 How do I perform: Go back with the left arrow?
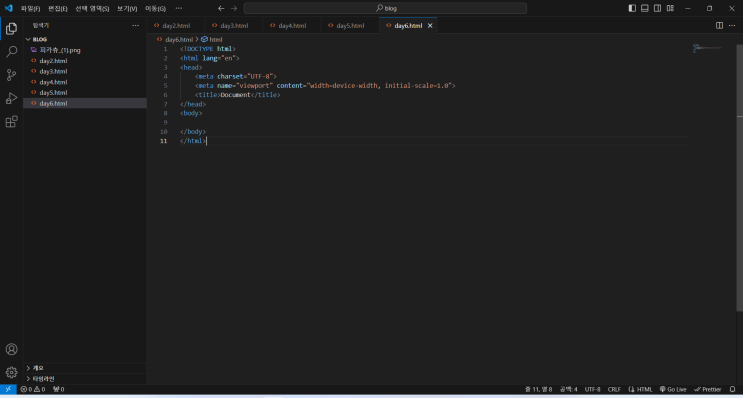pos(221,9)
